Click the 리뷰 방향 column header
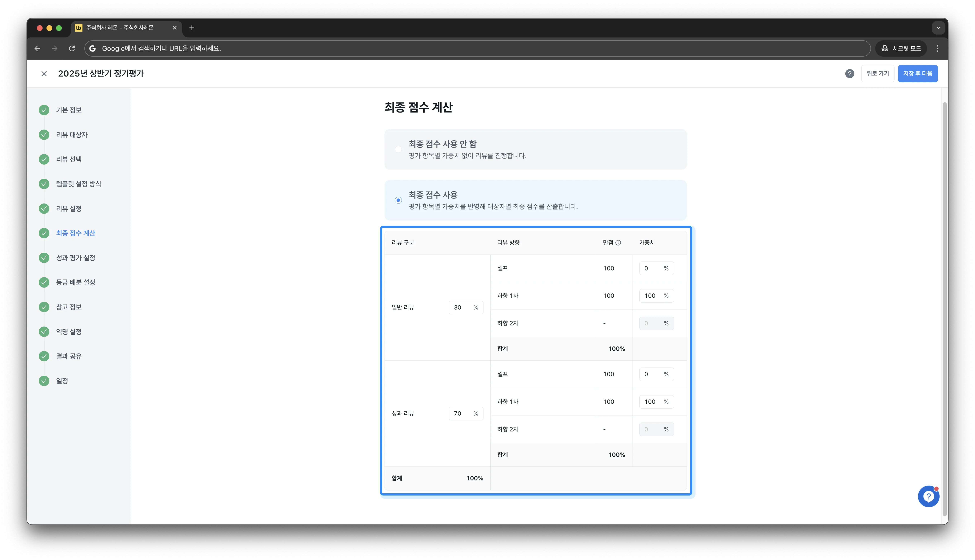The width and height of the screenshot is (975, 560). pos(508,243)
